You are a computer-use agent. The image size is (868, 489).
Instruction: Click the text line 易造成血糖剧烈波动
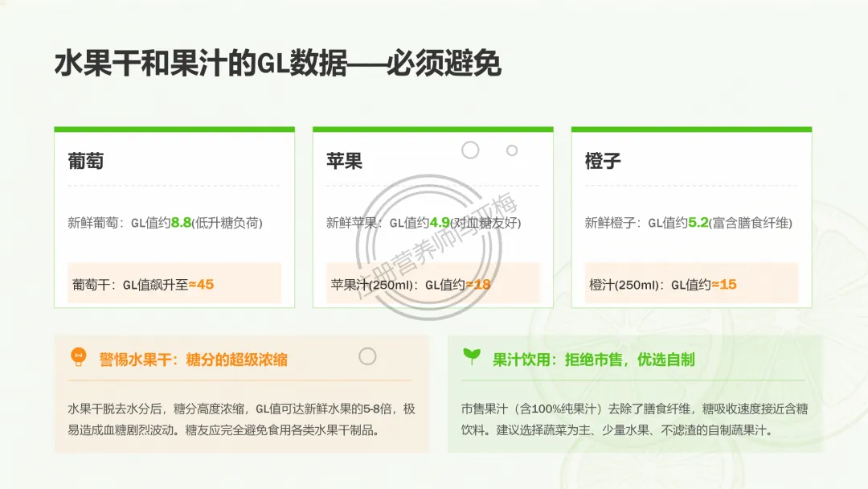(223, 430)
